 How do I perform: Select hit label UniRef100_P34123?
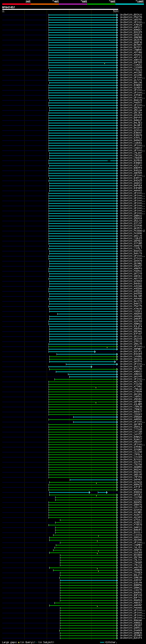click(131, 70)
